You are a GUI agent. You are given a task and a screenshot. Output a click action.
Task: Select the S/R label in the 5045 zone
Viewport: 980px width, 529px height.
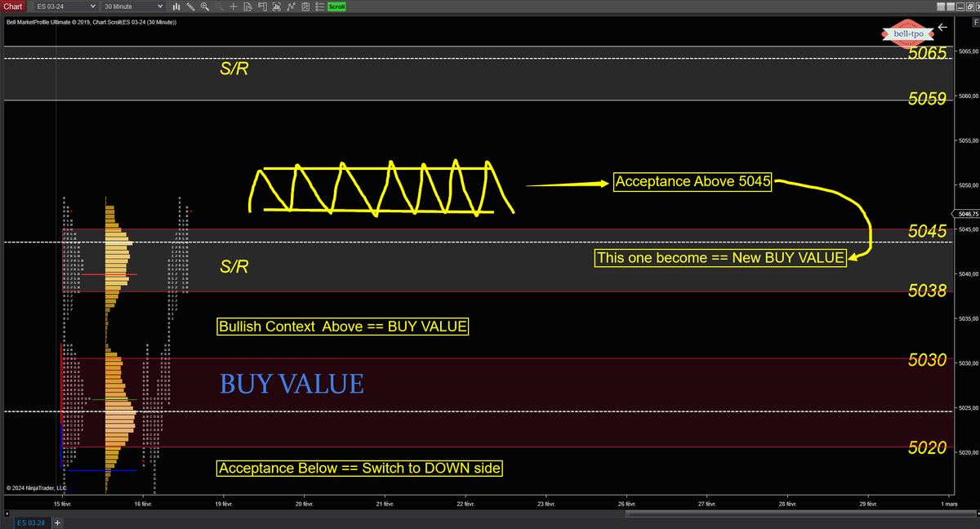(x=234, y=267)
